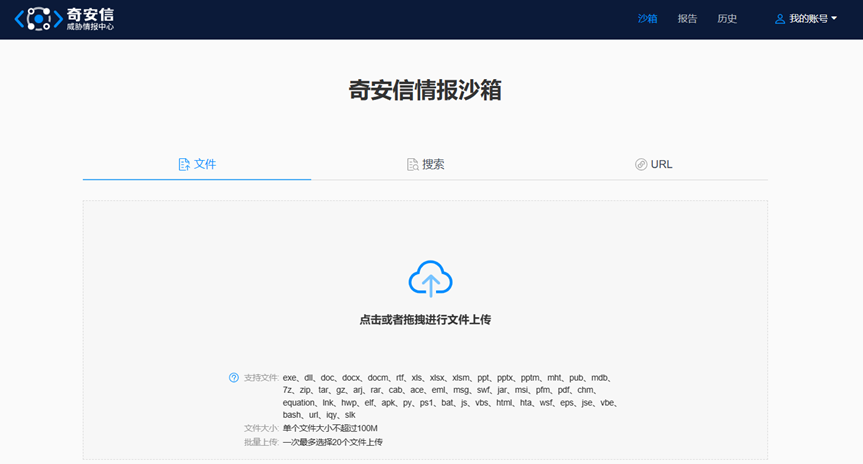Open the 沙箱 navigation item
This screenshot has width=863, height=464.
coord(647,19)
